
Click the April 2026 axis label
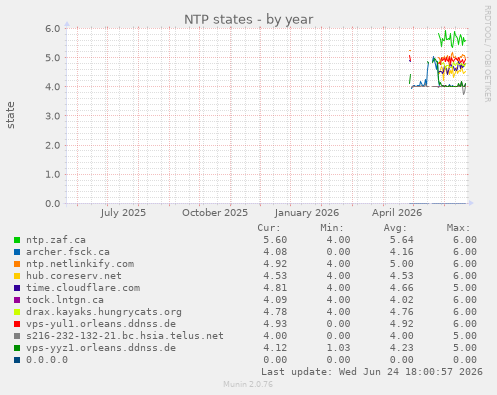tap(397, 213)
